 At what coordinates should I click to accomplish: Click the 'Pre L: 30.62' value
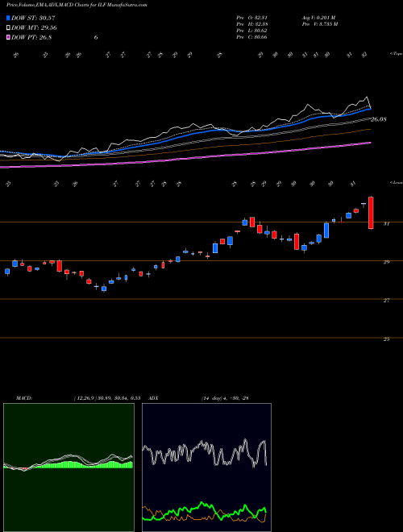tap(251, 31)
